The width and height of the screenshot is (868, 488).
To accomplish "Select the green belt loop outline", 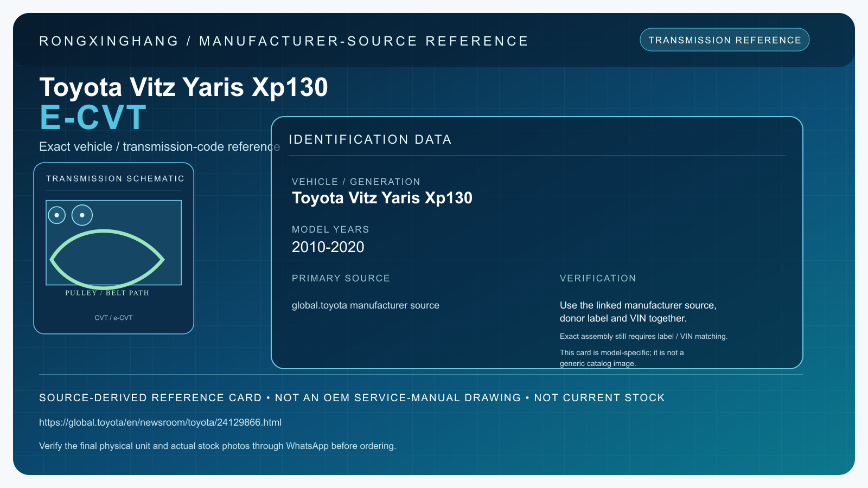I will [x=107, y=259].
